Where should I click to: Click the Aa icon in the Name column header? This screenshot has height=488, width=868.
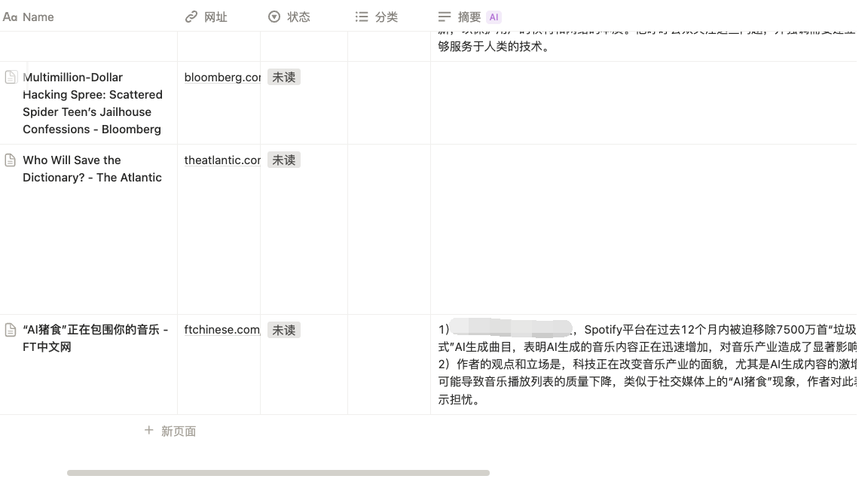pyautogui.click(x=11, y=17)
